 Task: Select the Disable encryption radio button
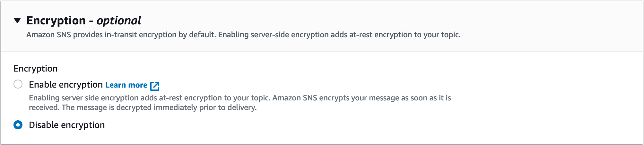pyautogui.click(x=18, y=125)
